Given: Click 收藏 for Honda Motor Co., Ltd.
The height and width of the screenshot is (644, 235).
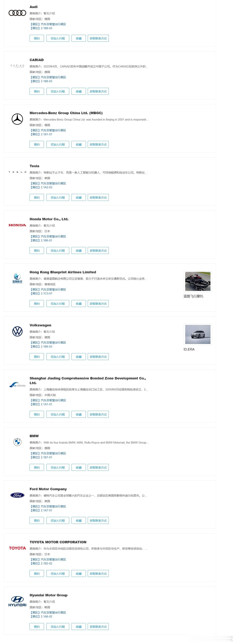Looking at the screenshot, I should [79, 251].
